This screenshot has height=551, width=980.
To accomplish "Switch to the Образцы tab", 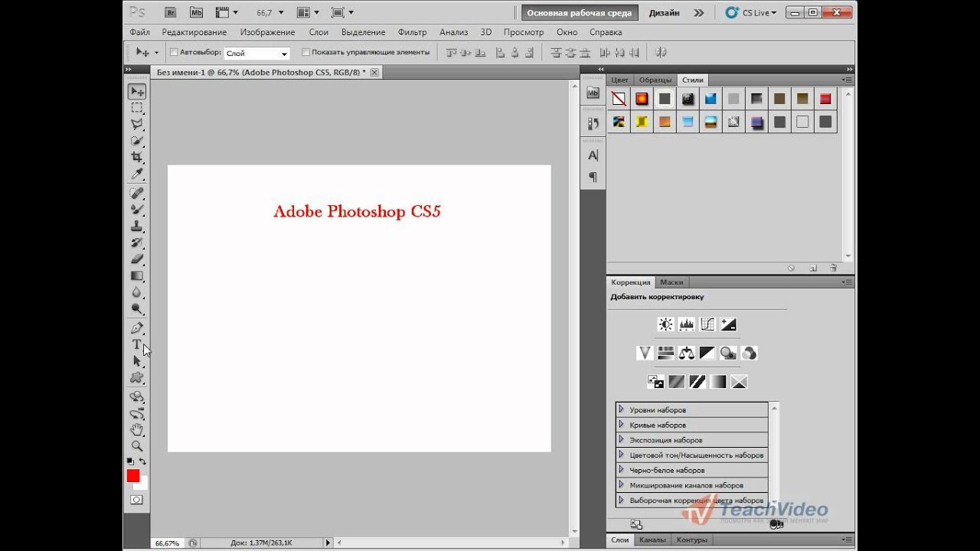I will 655,80.
